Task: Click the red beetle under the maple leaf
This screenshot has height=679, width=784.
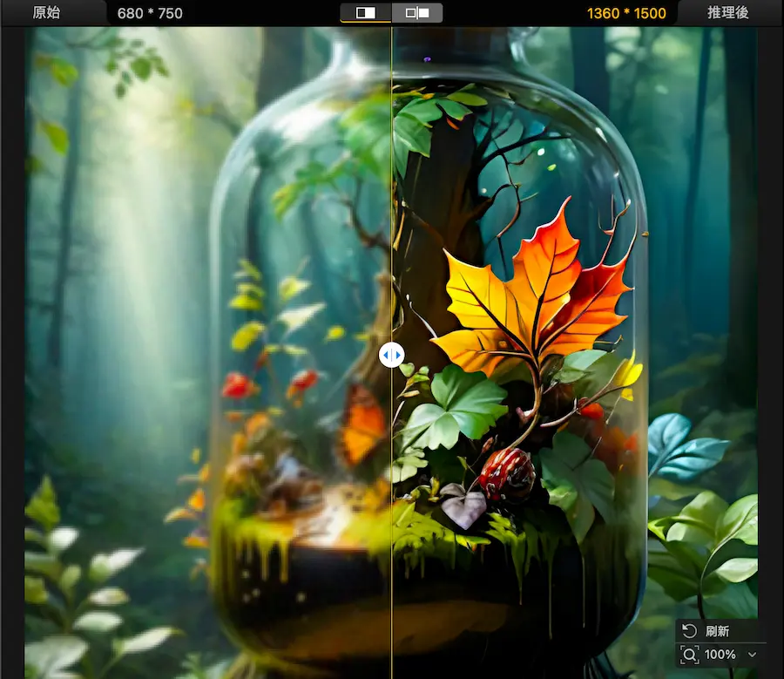Action: pyautogui.click(x=507, y=475)
